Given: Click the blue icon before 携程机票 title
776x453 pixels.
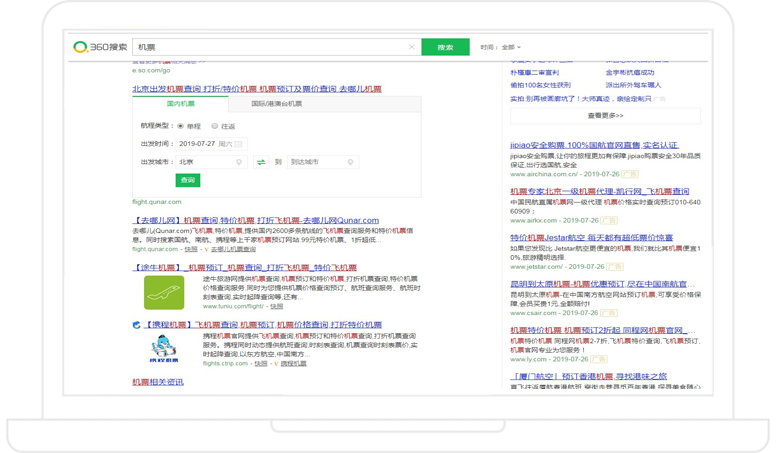Looking at the screenshot, I should pyautogui.click(x=137, y=325).
